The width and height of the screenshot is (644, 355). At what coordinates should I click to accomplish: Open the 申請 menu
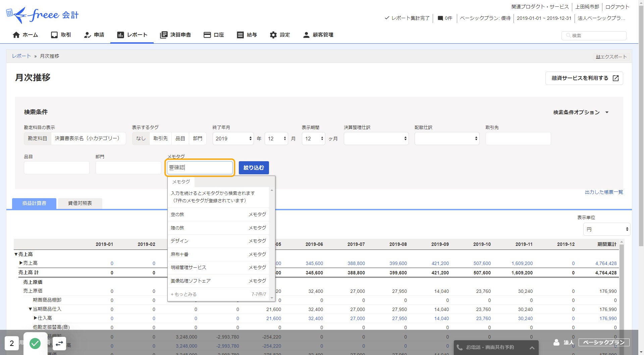94,35
